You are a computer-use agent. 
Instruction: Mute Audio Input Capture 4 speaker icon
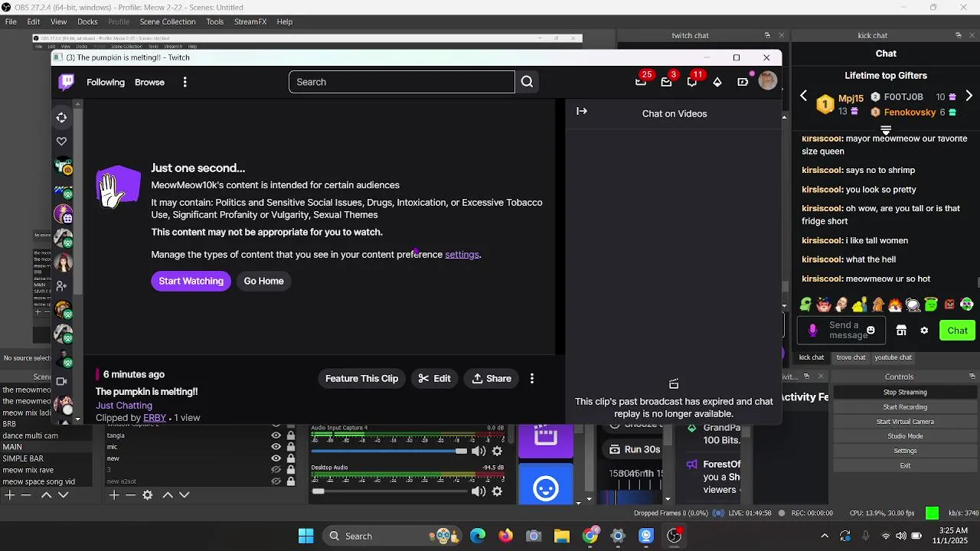click(x=479, y=452)
